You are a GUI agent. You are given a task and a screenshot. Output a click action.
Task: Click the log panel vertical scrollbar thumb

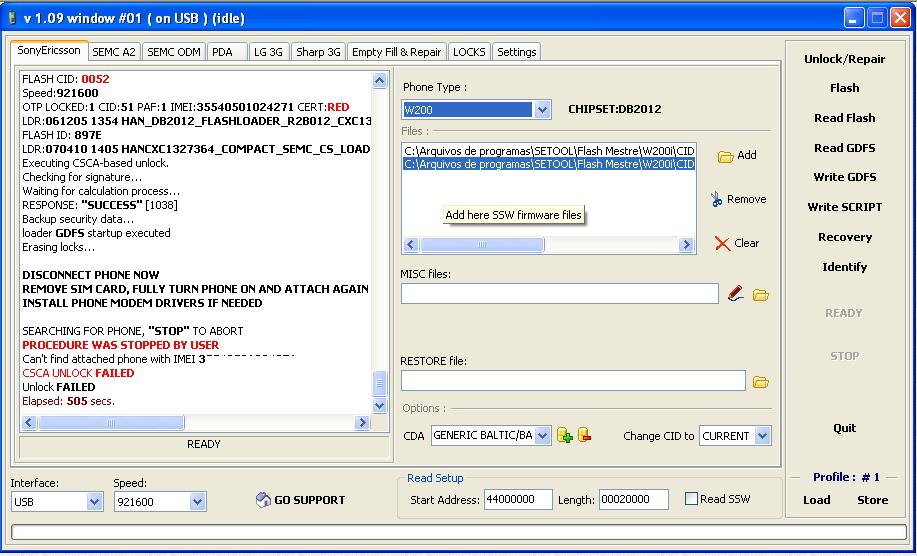point(380,384)
